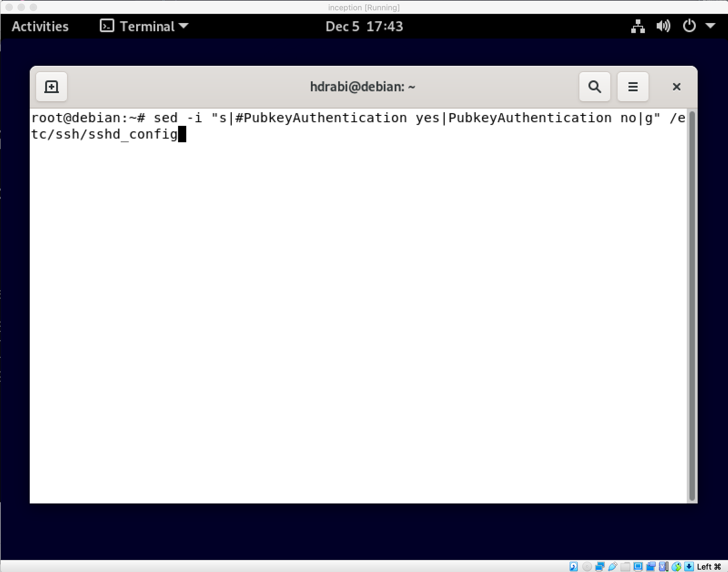Click the terminal search icon
The height and width of the screenshot is (572, 728).
[595, 87]
